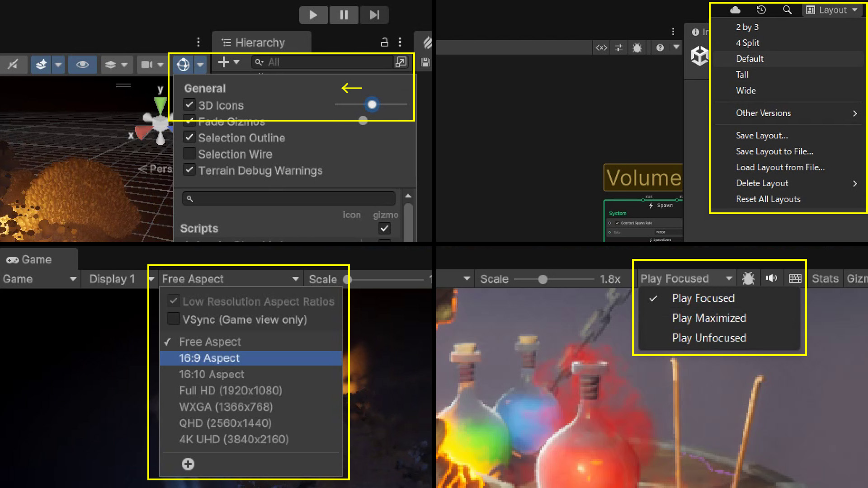Image resolution: width=868 pixels, height=488 pixels.
Task: Advance one frame with the Step button
Action: pyautogui.click(x=374, y=15)
